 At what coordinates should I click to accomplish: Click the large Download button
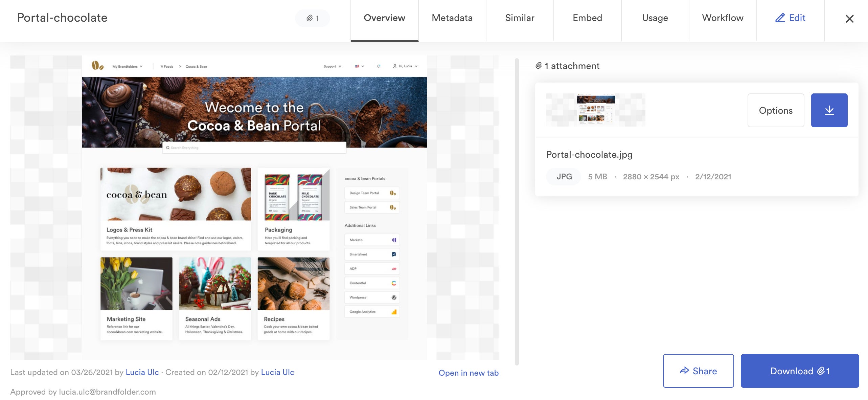[x=800, y=371]
